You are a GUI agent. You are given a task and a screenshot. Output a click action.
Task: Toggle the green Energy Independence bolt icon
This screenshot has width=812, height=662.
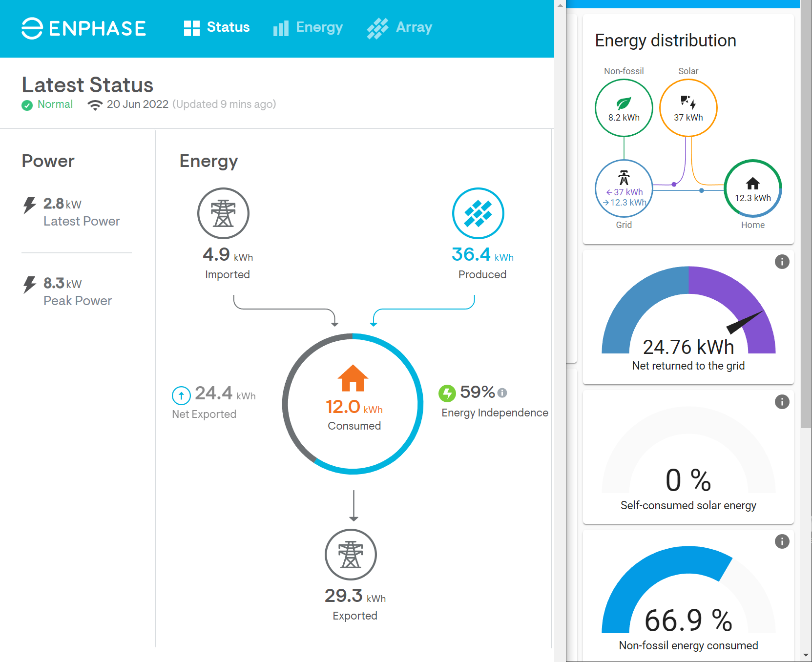pyautogui.click(x=448, y=393)
